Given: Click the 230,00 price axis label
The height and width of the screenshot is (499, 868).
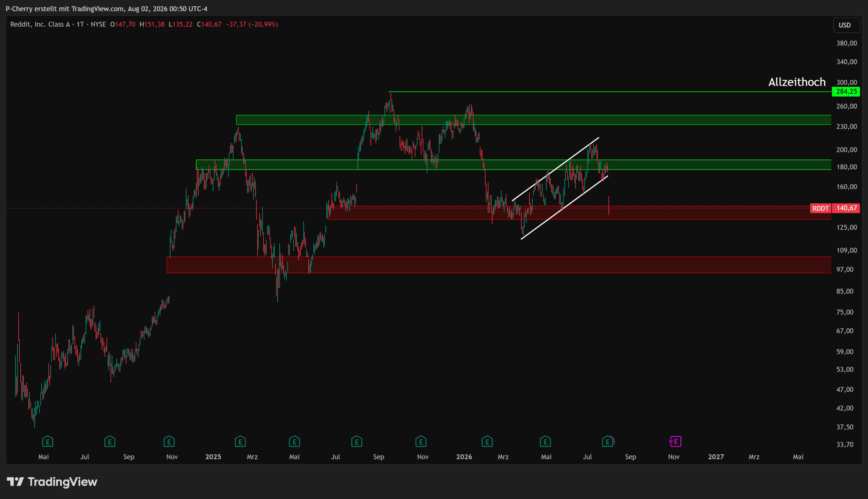Looking at the screenshot, I should click(x=847, y=127).
